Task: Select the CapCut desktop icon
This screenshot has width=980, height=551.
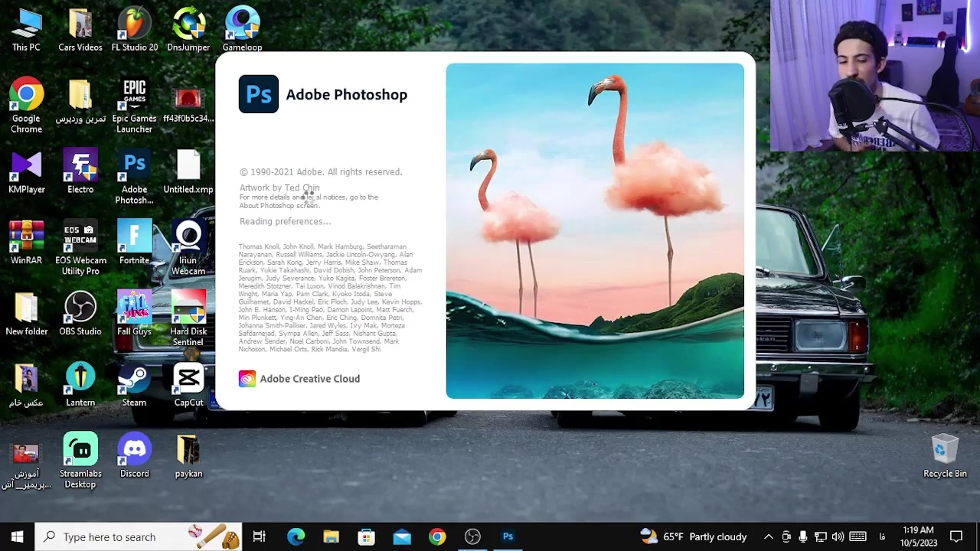Action: click(x=188, y=386)
